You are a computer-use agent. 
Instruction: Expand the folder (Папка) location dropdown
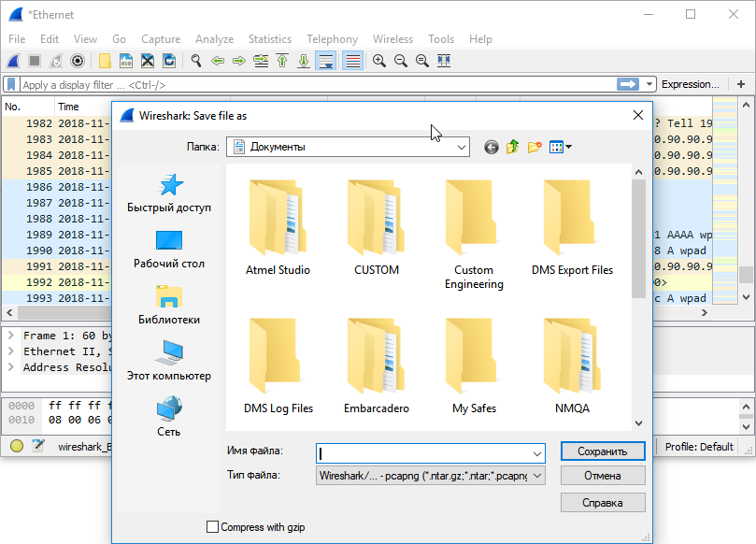tap(462, 147)
